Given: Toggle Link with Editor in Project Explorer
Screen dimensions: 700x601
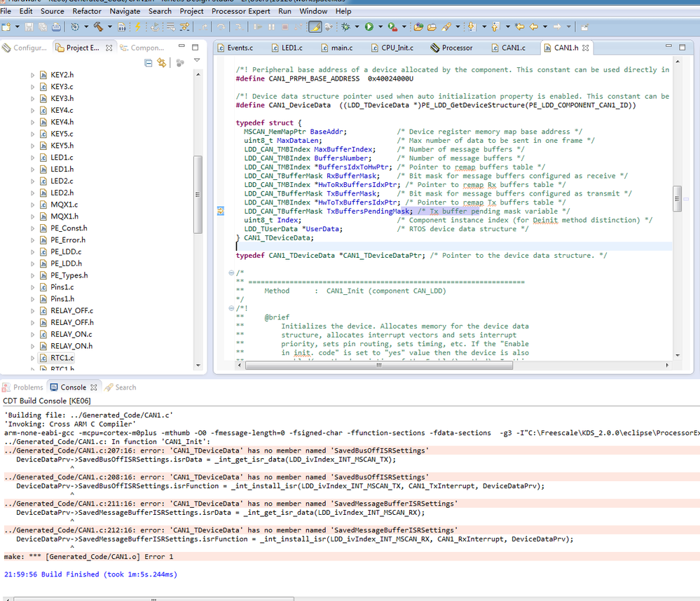Looking at the screenshot, I should pos(162,63).
